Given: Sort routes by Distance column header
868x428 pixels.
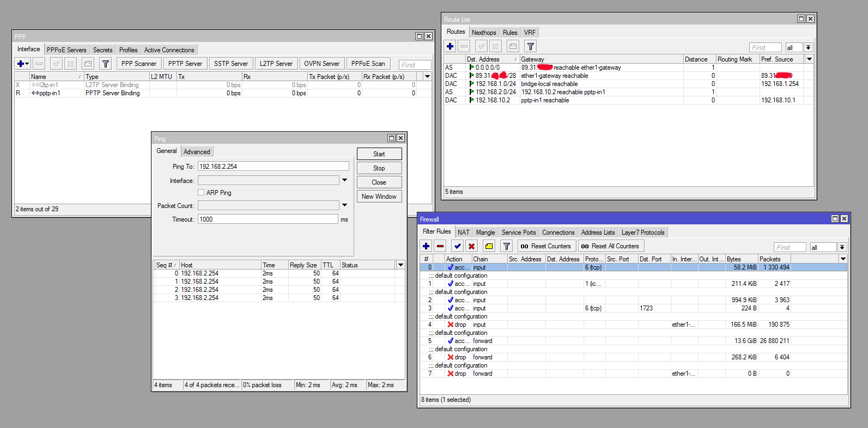Looking at the screenshot, I should click(700, 59).
